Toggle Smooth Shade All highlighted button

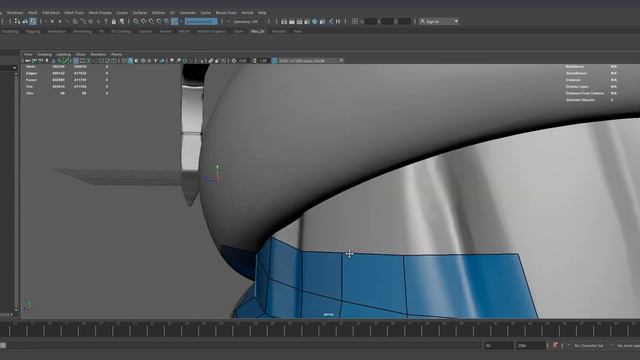point(130,61)
